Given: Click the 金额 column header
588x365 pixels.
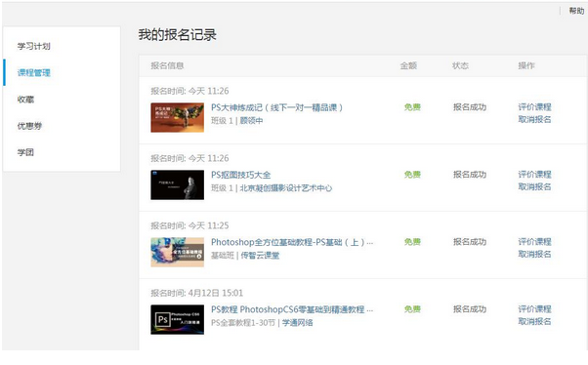Looking at the screenshot, I should click(x=408, y=66).
